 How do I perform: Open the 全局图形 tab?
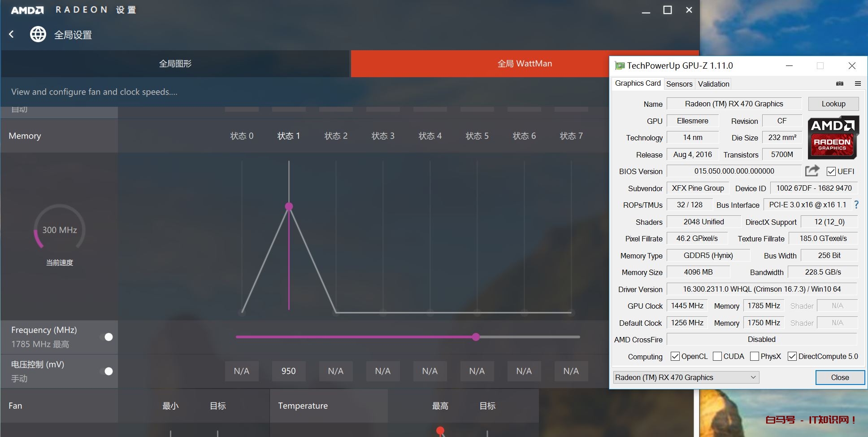click(175, 64)
